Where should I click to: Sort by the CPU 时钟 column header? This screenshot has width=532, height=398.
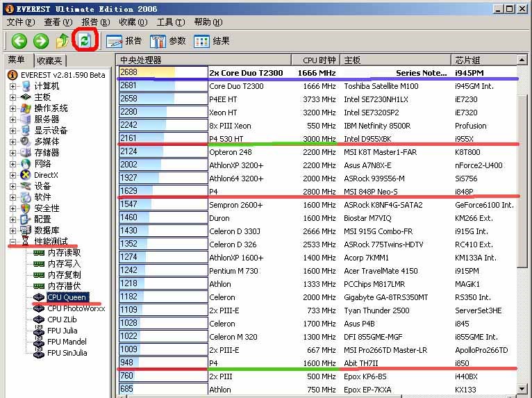pos(316,60)
